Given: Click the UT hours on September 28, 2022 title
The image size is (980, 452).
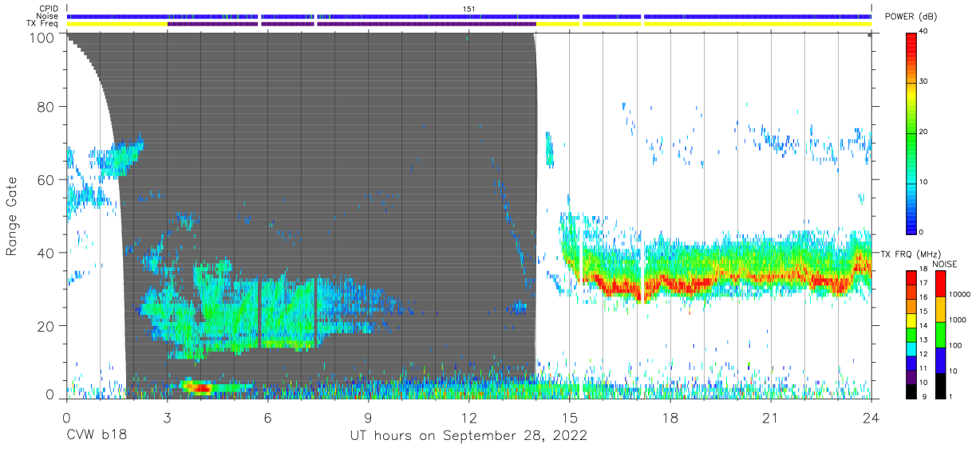Looking at the screenshot, I should click(468, 436).
